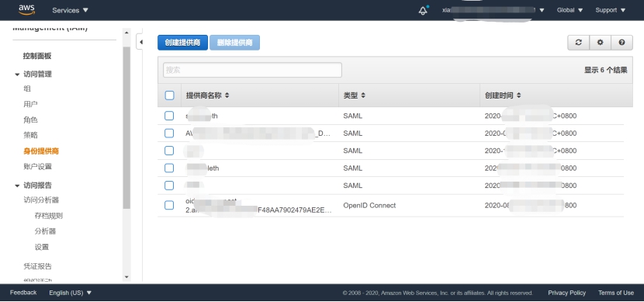The width and height of the screenshot is (644, 302).
Task: Open the OpenID Connect provider name
Action: [258, 206]
